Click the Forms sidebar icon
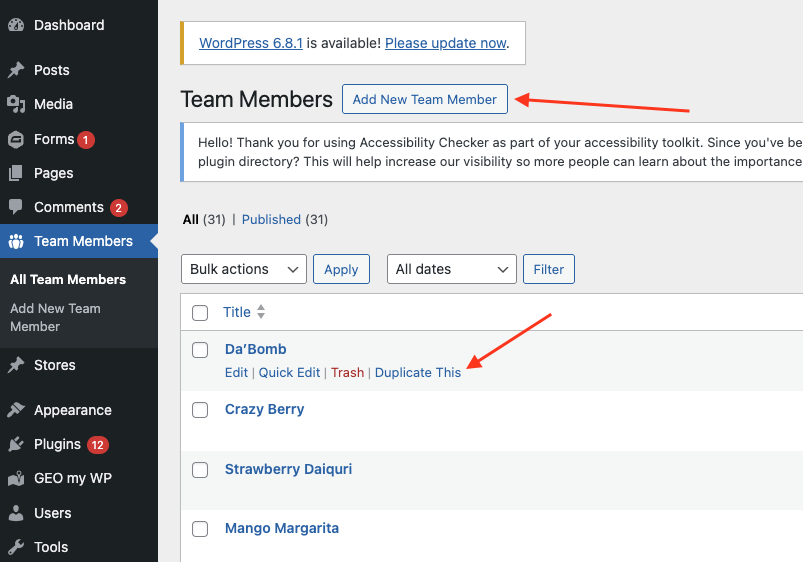Viewport: 803px width, 562px height. [x=16, y=139]
